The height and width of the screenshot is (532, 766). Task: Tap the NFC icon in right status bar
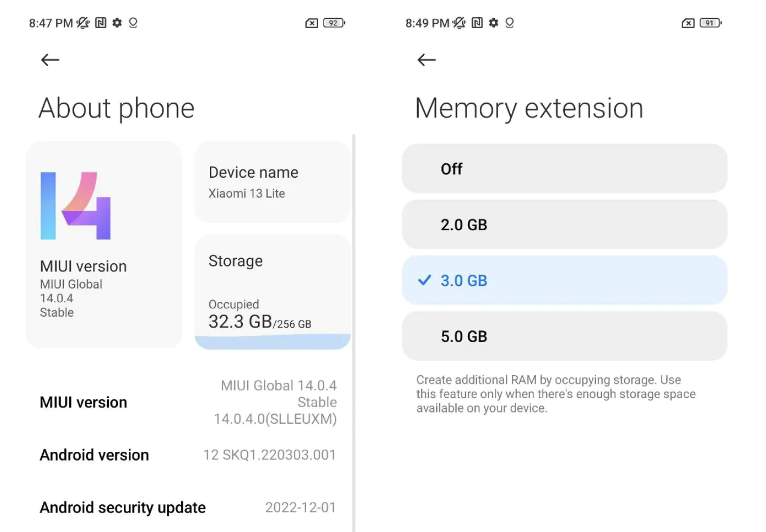(x=477, y=23)
